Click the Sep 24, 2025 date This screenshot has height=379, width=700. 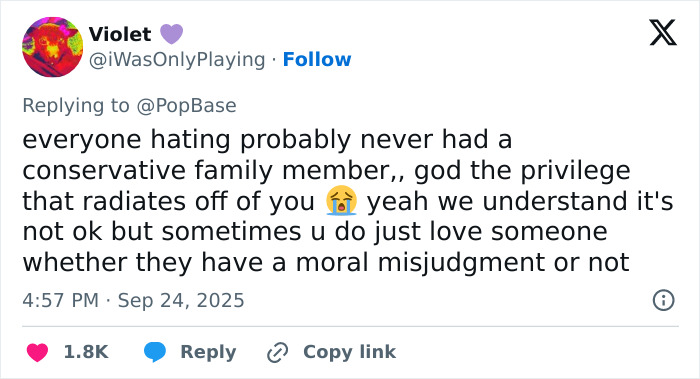click(181, 300)
